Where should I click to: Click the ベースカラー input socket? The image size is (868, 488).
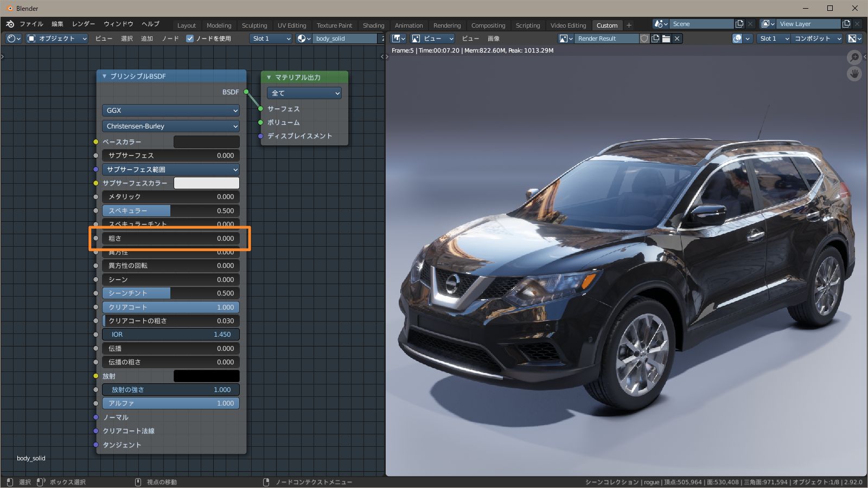coord(96,142)
